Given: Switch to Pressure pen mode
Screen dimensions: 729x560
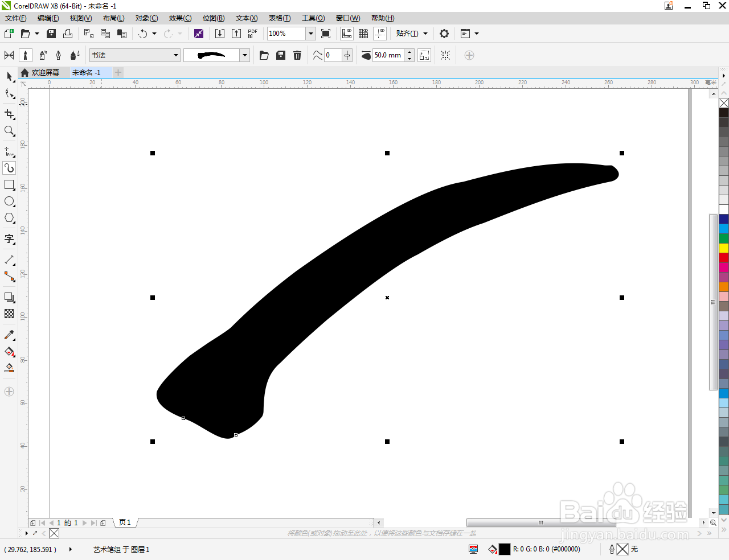Looking at the screenshot, I should click(75, 55).
